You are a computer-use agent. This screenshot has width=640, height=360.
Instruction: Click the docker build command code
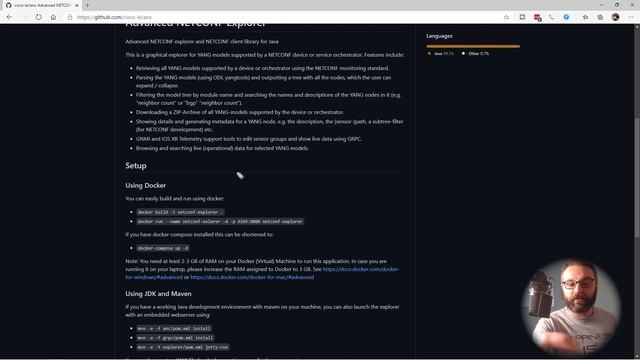click(180, 212)
